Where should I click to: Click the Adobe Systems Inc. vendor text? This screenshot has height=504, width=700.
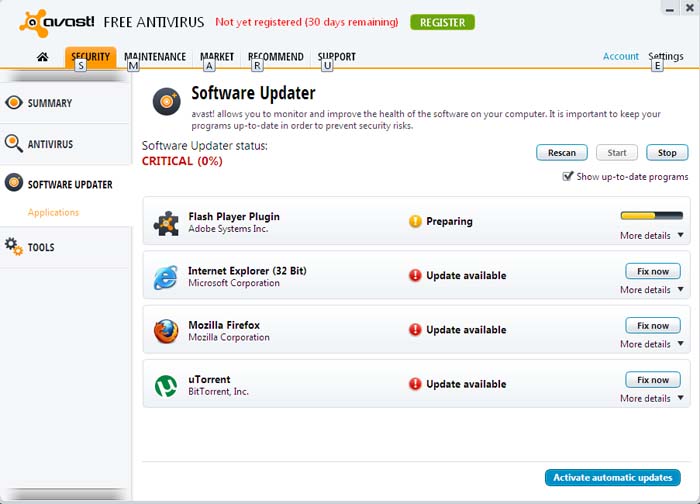[x=228, y=229]
